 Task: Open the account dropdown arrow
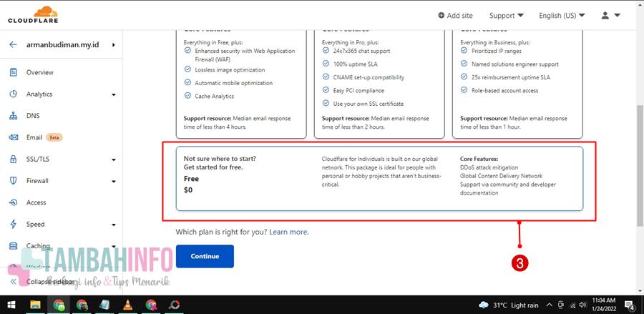[617, 16]
